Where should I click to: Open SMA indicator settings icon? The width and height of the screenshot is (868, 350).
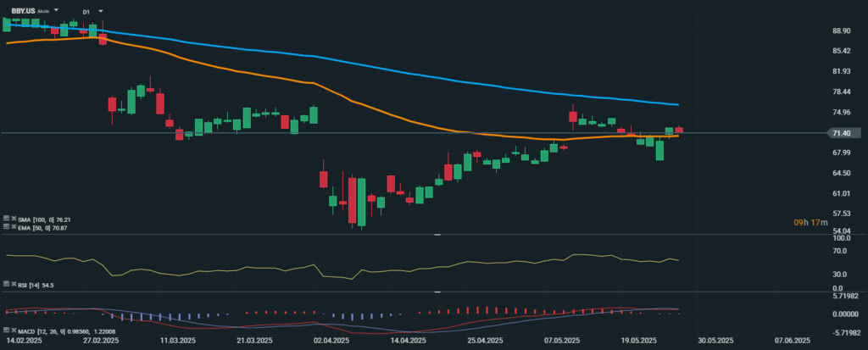coord(5,219)
